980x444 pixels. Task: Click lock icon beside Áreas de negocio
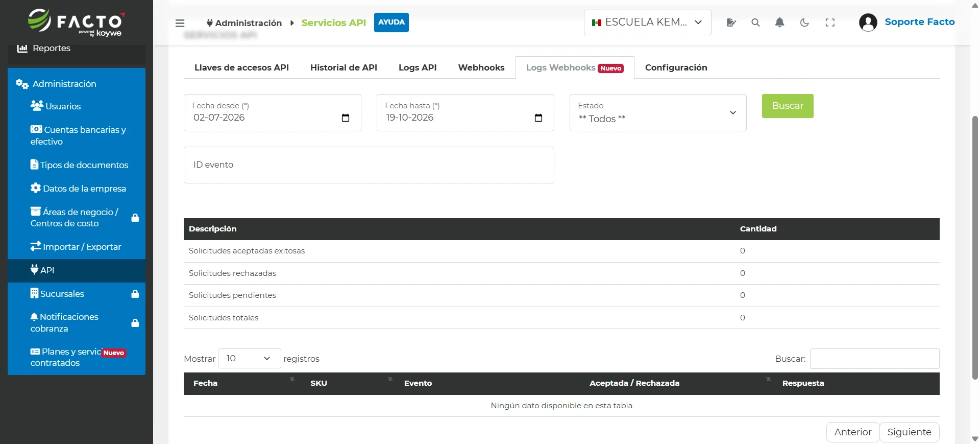(135, 218)
